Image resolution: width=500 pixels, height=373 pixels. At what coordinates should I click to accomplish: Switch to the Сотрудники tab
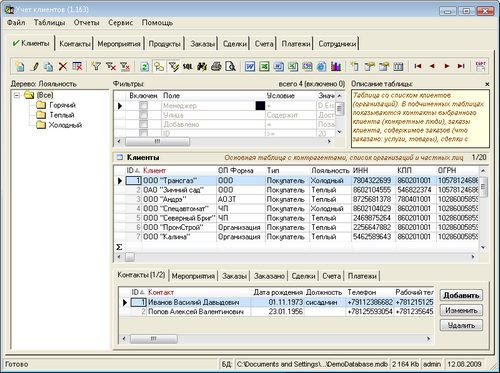click(x=337, y=44)
